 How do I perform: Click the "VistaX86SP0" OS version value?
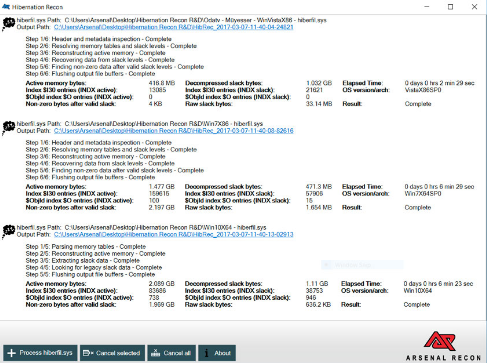423,90
